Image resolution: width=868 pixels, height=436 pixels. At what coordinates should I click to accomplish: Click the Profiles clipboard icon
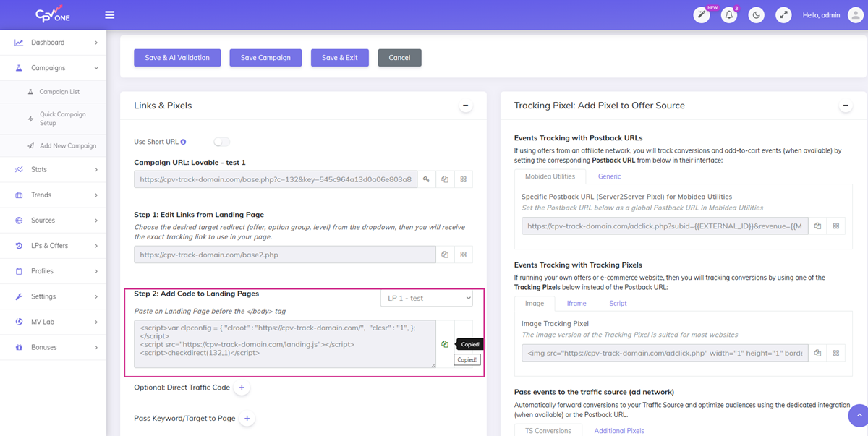point(19,271)
